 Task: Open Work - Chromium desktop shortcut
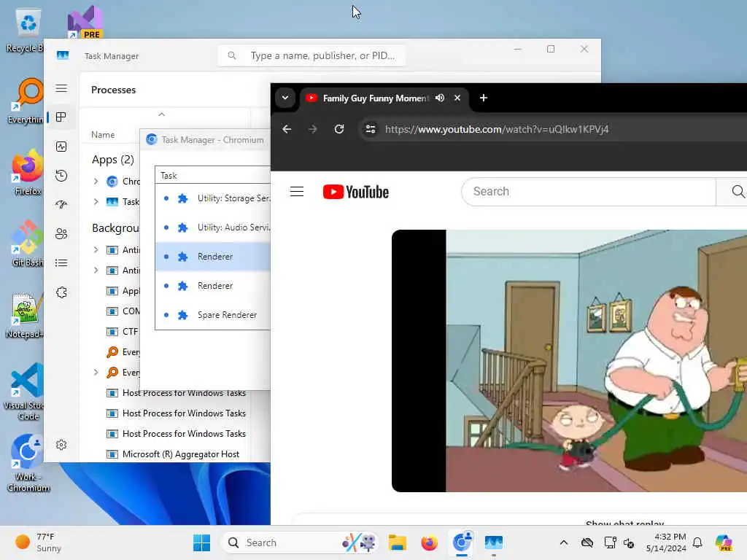click(28, 463)
